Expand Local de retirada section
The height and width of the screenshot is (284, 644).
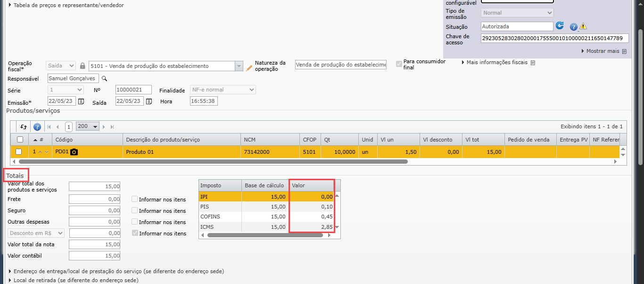74,280
